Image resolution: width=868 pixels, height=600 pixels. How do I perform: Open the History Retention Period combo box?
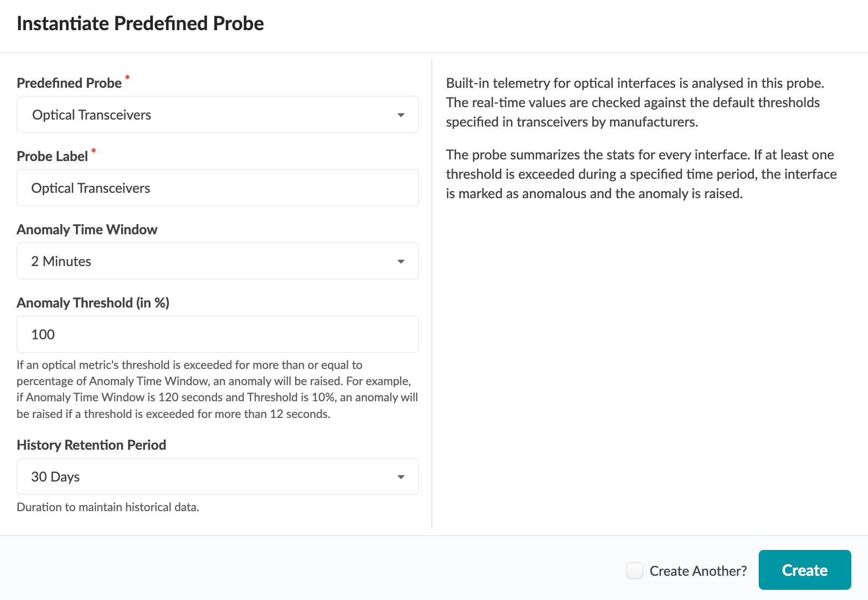(x=218, y=477)
